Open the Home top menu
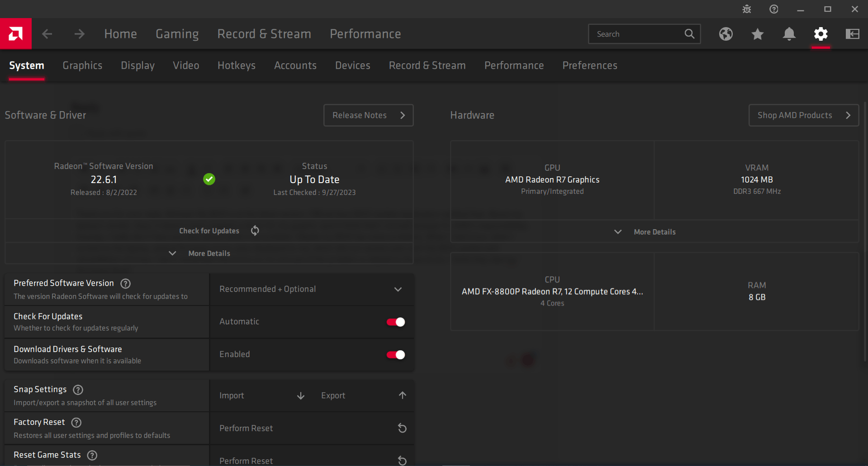This screenshot has height=466, width=868. click(x=120, y=34)
